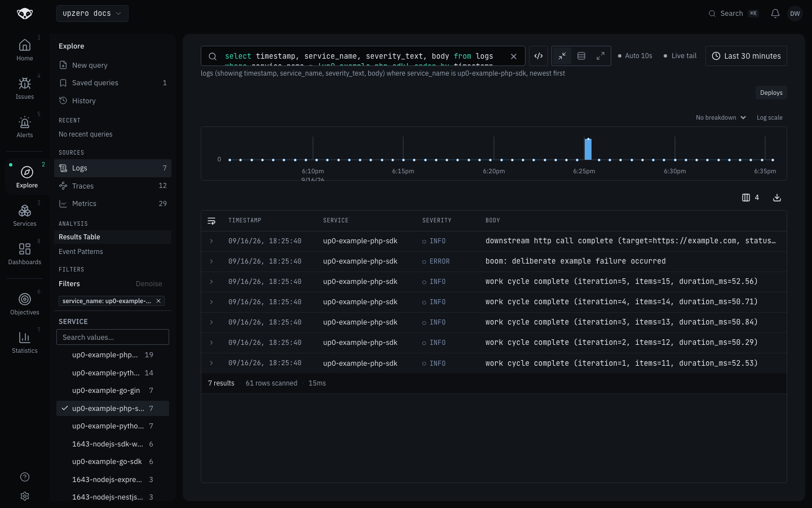Open the DW user avatar menu
This screenshot has height=508, width=812.
pos(795,14)
